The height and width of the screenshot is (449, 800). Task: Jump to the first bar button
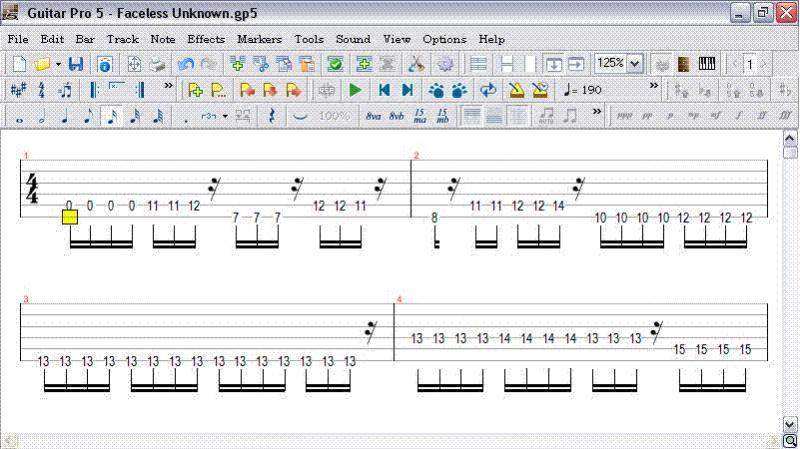point(383,90)
